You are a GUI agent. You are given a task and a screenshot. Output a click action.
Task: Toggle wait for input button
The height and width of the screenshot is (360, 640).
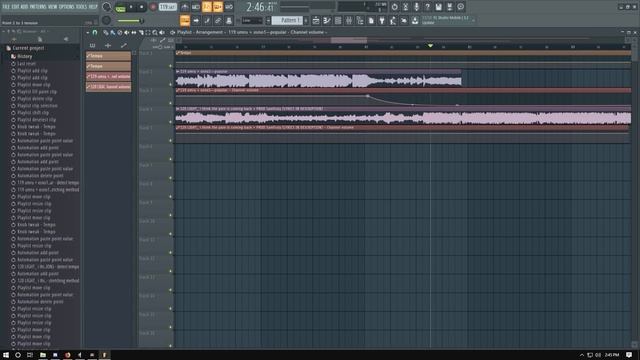[x=196, y=7]
